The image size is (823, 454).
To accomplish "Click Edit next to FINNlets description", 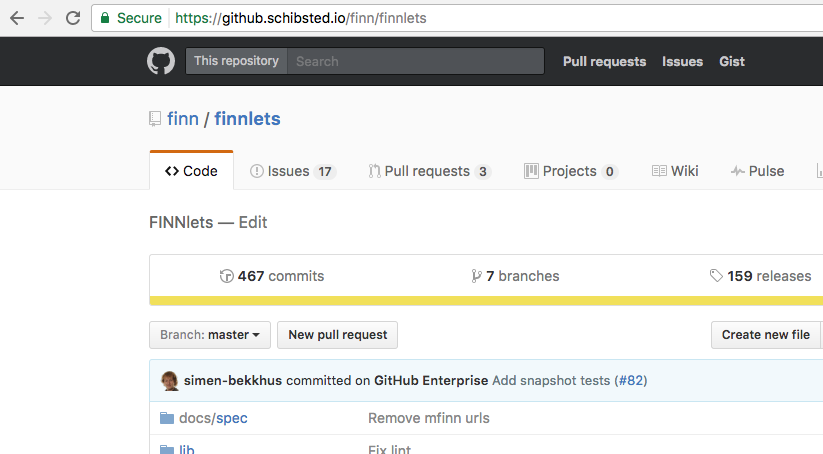I will click(x=253, y=223).
